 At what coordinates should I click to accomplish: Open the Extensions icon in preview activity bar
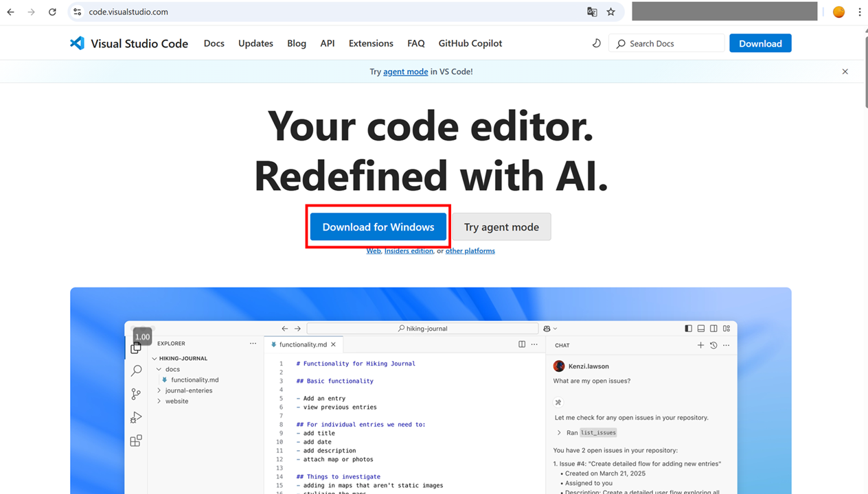[136, 440]
